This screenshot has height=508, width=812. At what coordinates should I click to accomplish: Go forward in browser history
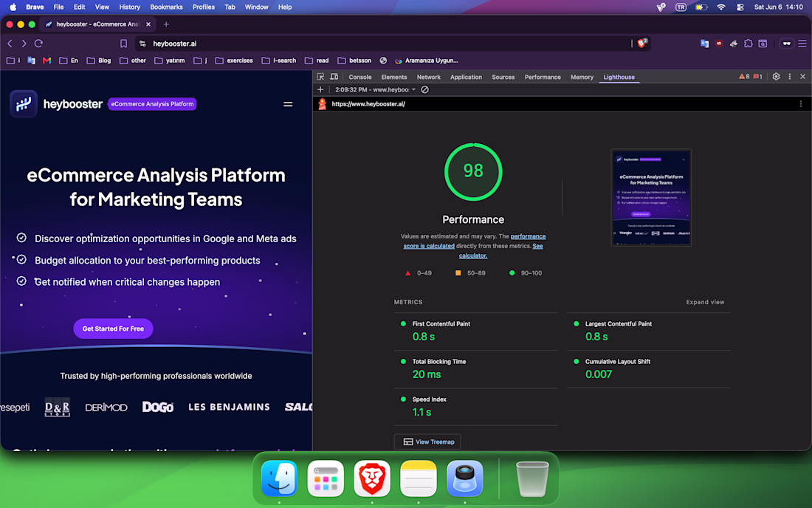[x=24, y=44]
